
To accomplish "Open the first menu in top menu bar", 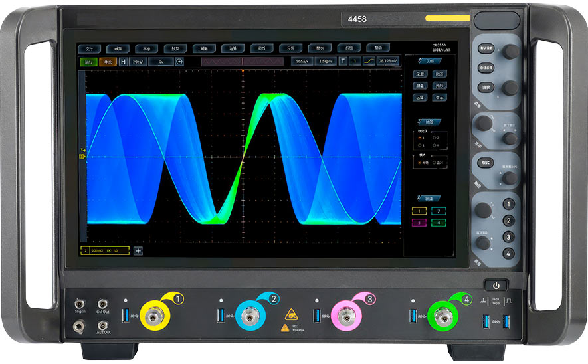I will point(88,48).
